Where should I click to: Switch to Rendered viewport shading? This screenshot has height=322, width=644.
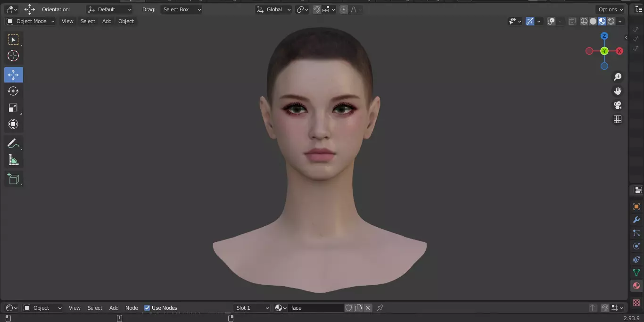611,21
